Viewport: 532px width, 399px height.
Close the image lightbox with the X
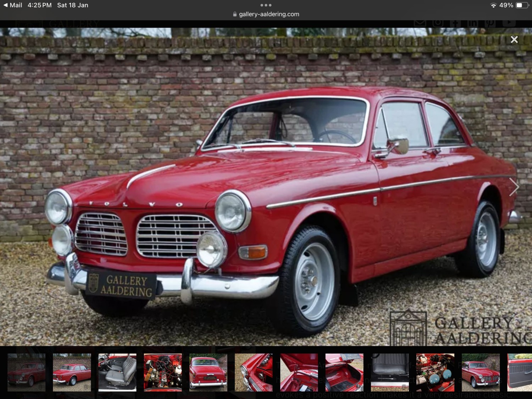(x=514, y=39)
